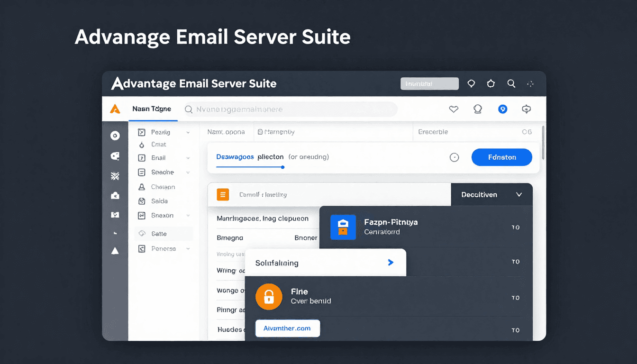Open search using the magnifier icon in header
This screenshot has height=364, width=637.
pos(511,83)
